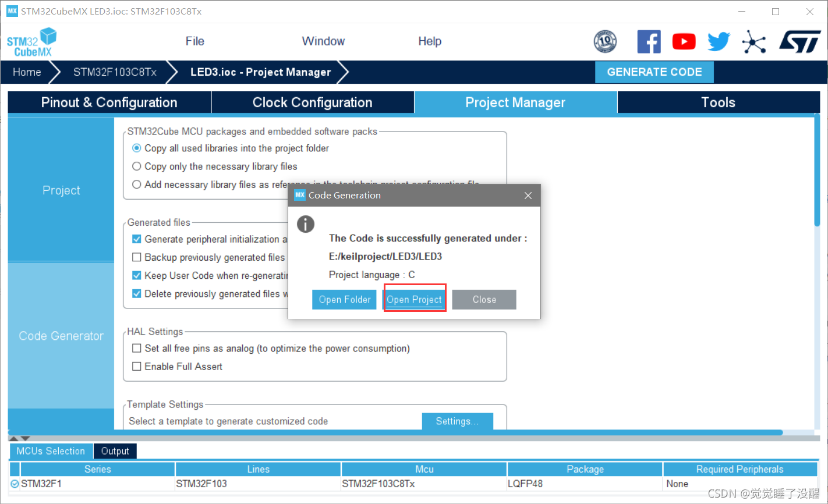
Task: Click the Close button in dialog
Action: click(484, 300)
